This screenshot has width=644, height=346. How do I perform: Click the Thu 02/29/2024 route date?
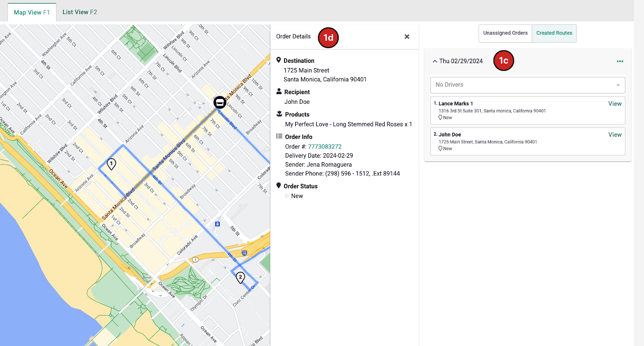tap(461, 61)
